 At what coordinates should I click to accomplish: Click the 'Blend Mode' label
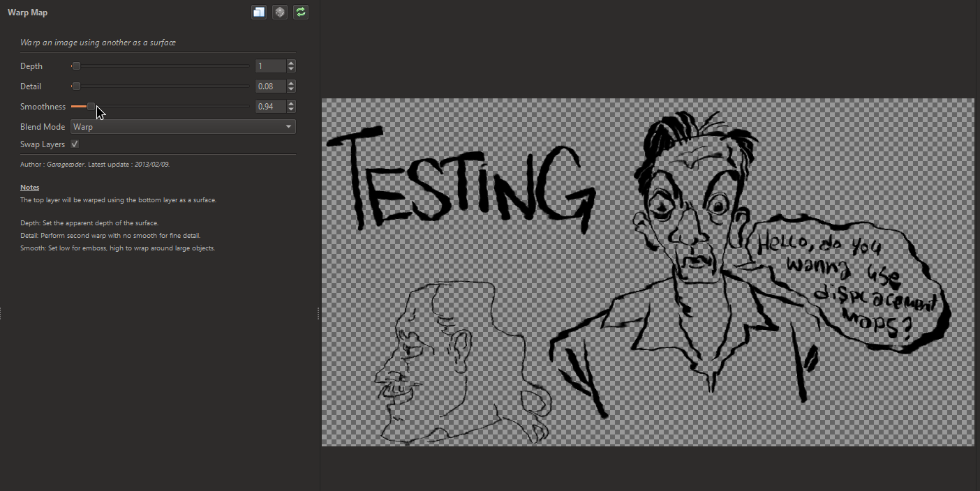[43, 127]
